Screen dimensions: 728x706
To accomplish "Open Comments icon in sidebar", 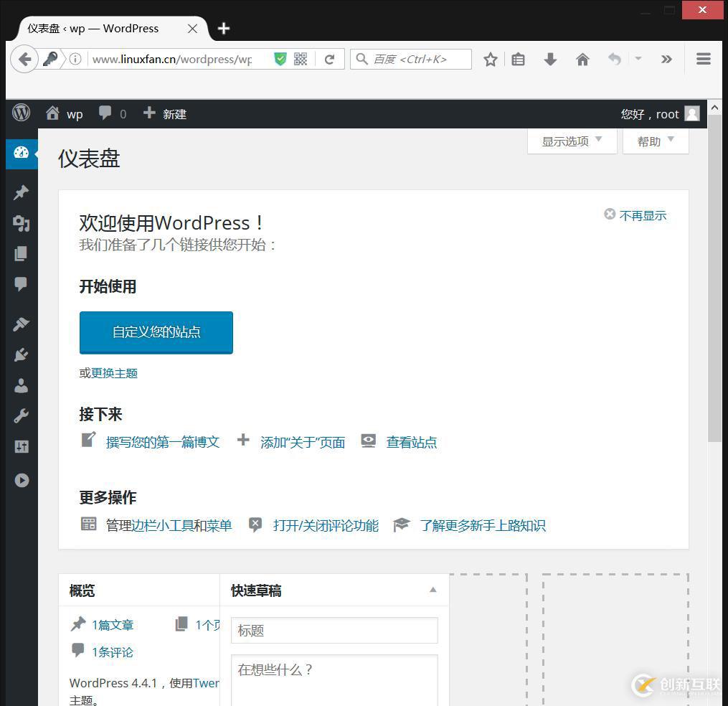I will click(22, 284).
